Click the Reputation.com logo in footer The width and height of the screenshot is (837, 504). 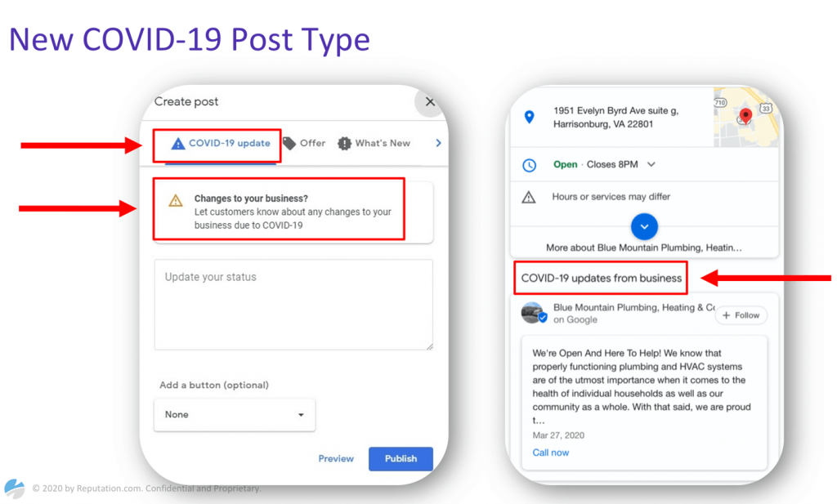[15, 488]
